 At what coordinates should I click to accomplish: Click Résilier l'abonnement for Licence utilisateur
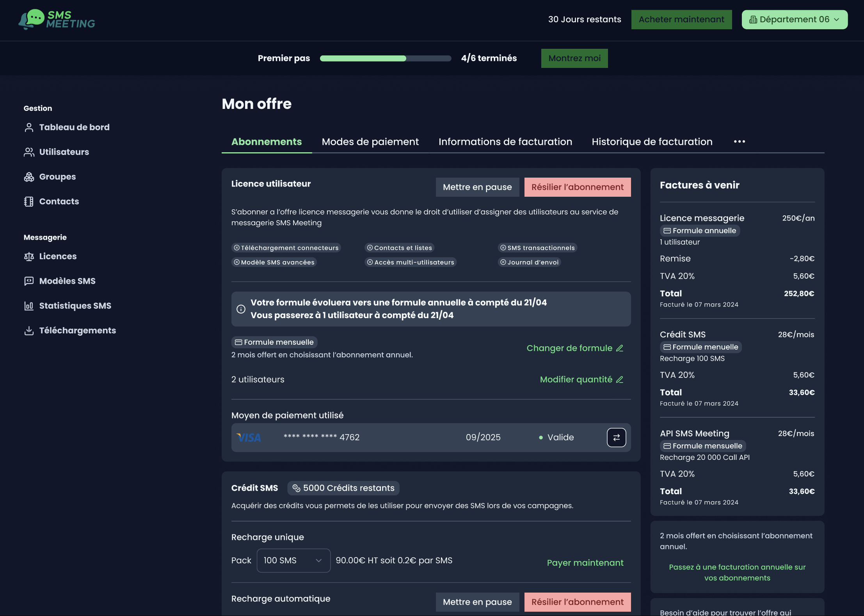point(578,187)
